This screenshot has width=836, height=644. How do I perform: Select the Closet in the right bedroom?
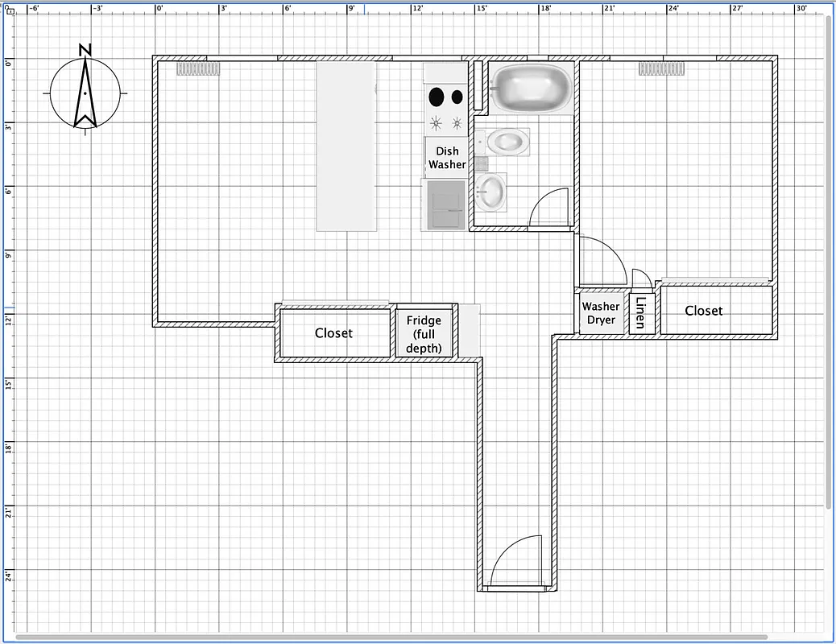point(703,311)
